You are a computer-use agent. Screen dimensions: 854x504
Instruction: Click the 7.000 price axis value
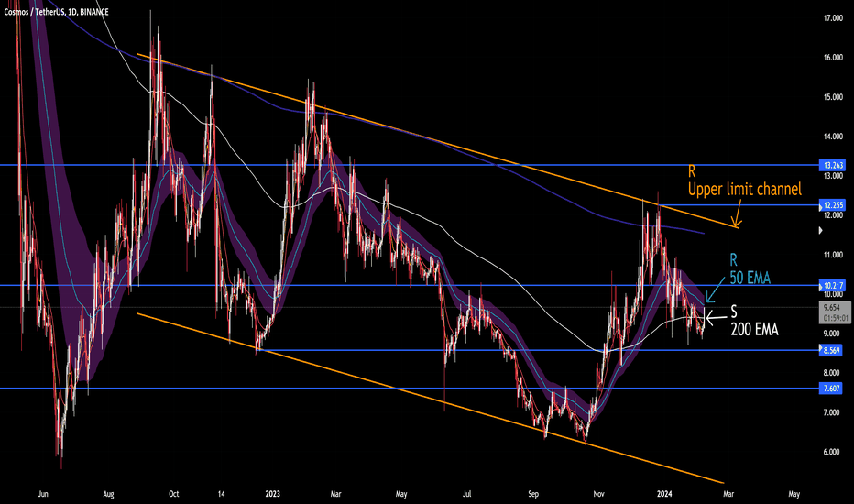831,413
